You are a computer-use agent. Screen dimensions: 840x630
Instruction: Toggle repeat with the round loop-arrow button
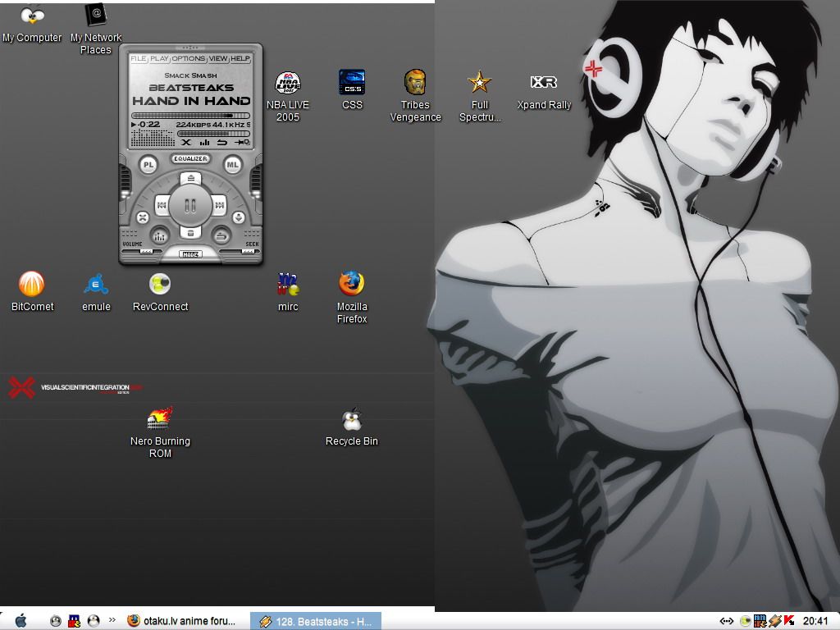point(221,235)
